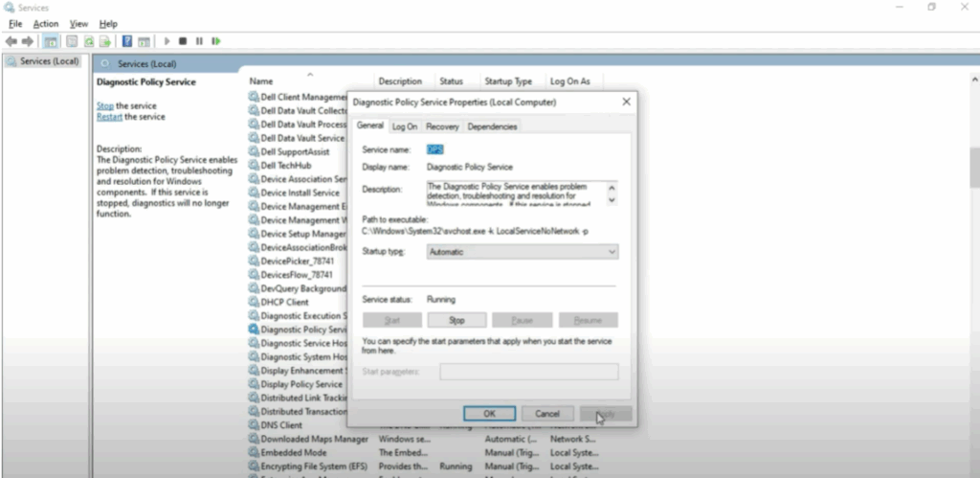Click the Refresh toolbar icon

89,41
